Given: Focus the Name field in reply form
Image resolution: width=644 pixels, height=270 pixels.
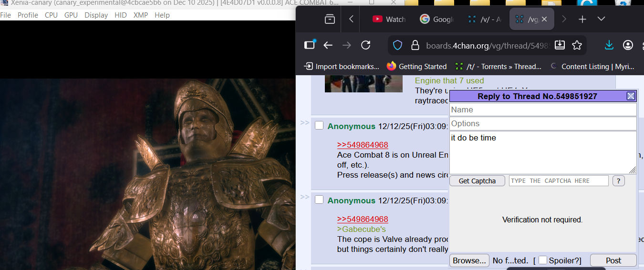Looking at the screenshot, I should click(543, 110).
